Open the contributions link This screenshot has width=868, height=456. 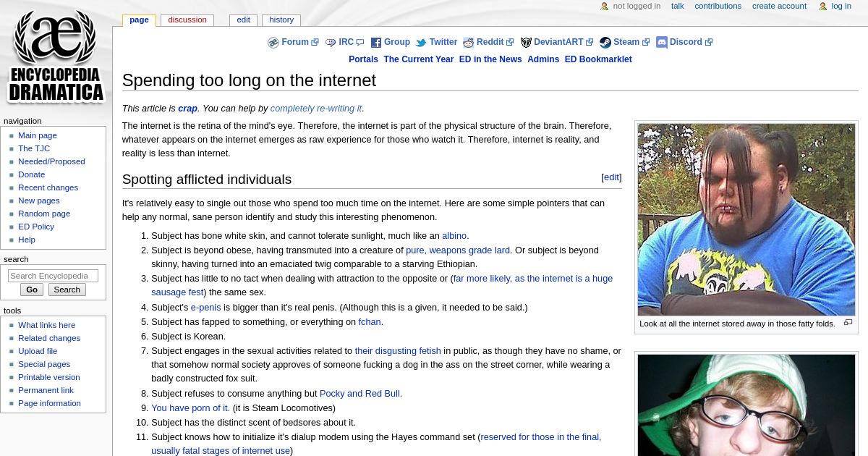718,6
